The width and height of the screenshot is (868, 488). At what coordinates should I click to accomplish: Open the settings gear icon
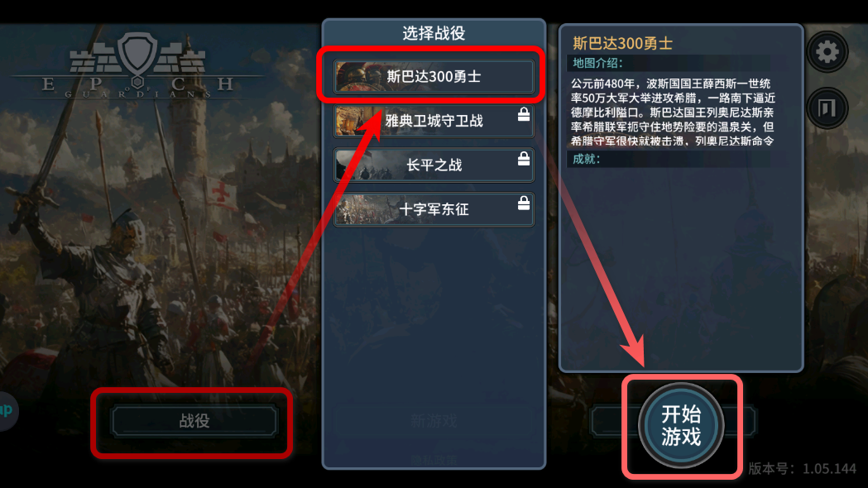(827, 53)
